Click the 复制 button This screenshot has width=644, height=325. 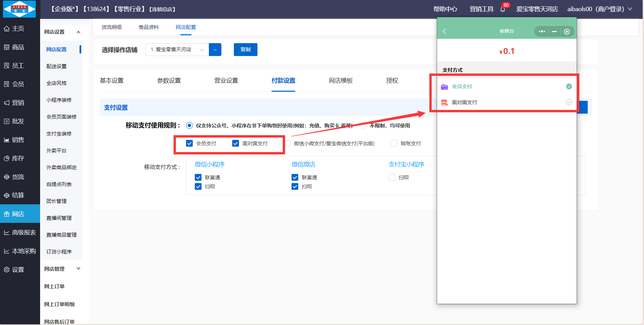click(245, 50)
